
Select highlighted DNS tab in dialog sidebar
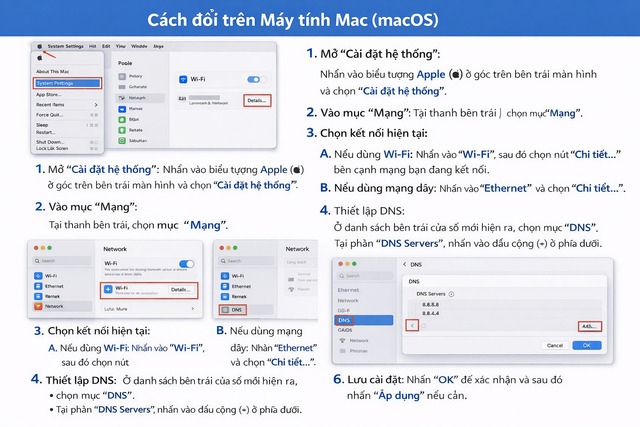click(364, 320)
